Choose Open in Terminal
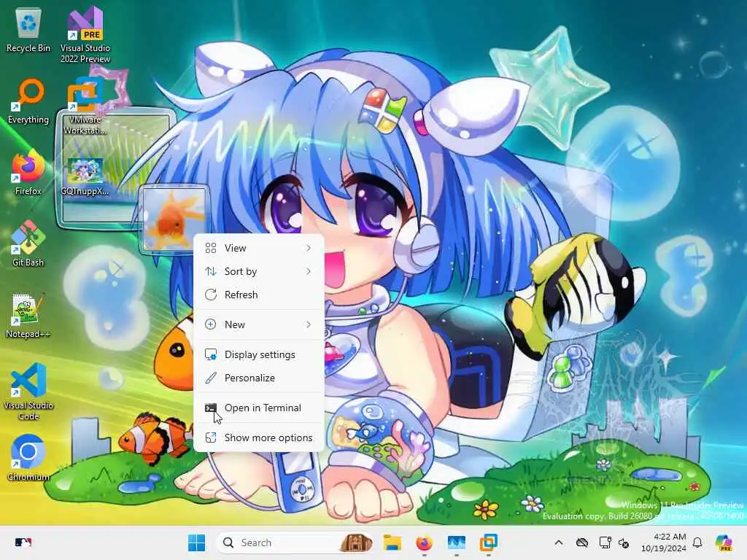The width and height of the screenshot is (747, 560). (259, 408)
